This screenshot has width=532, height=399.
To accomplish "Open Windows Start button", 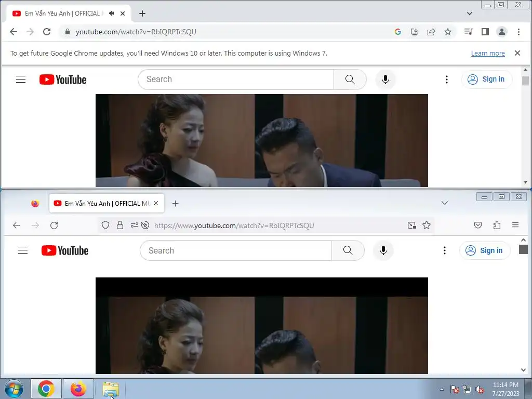I will pyautogui.click(x=14, y=389).
